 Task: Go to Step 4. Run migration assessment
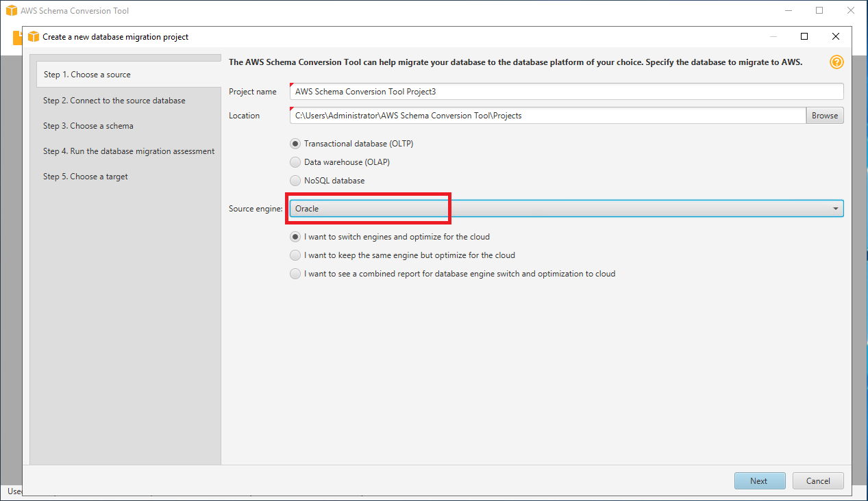pyautogui.click(x=129, y=151)
